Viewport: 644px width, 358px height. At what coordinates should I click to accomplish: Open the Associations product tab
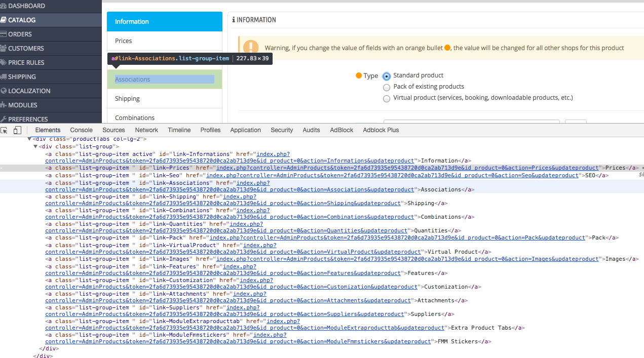pos(165,79)
